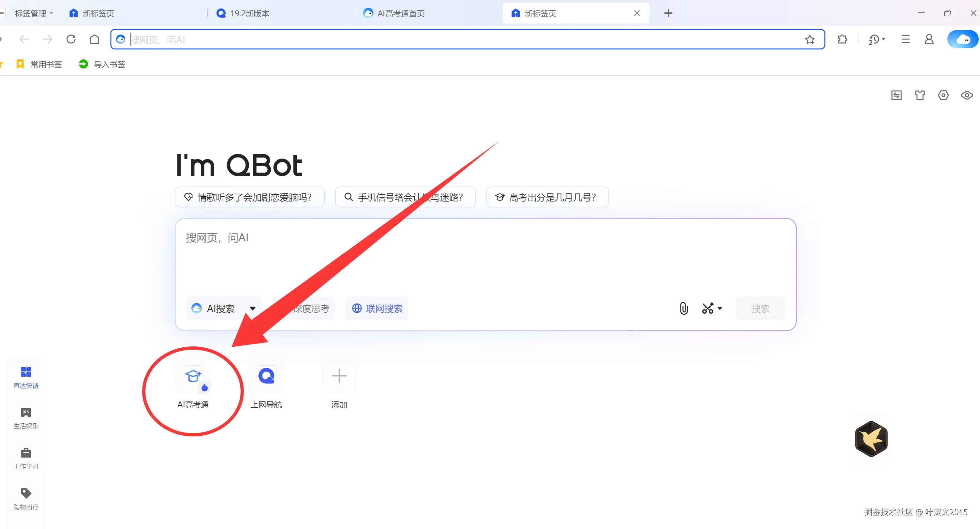Image resolution: width=980 pixels, height=529 pixels.
Task: Click the hummingbird floating icon
Action: (x=871, y=439)
